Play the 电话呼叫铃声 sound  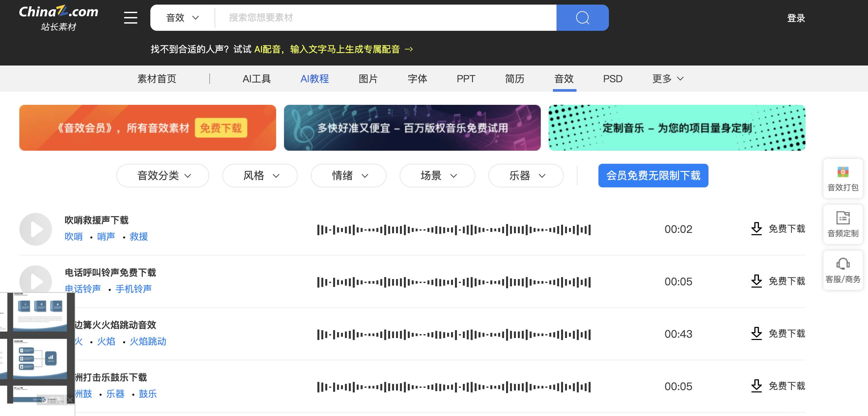36,280
